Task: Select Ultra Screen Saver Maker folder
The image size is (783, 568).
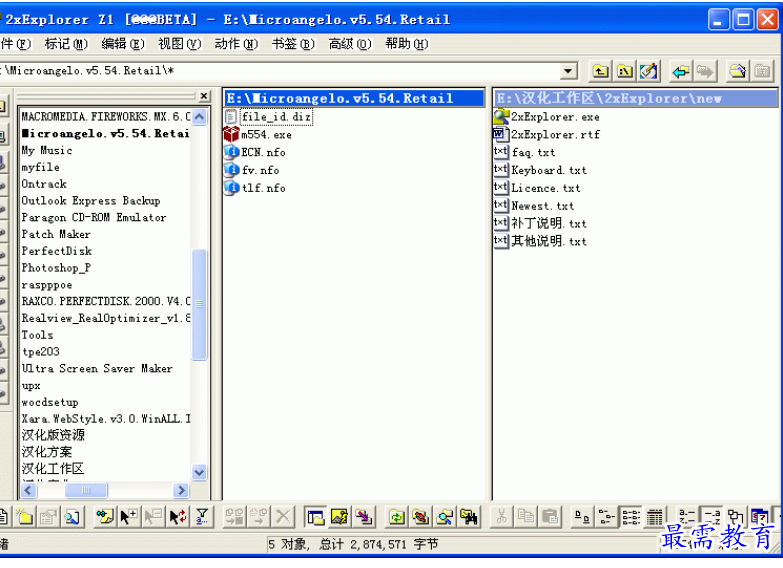Action: point(97,369)
